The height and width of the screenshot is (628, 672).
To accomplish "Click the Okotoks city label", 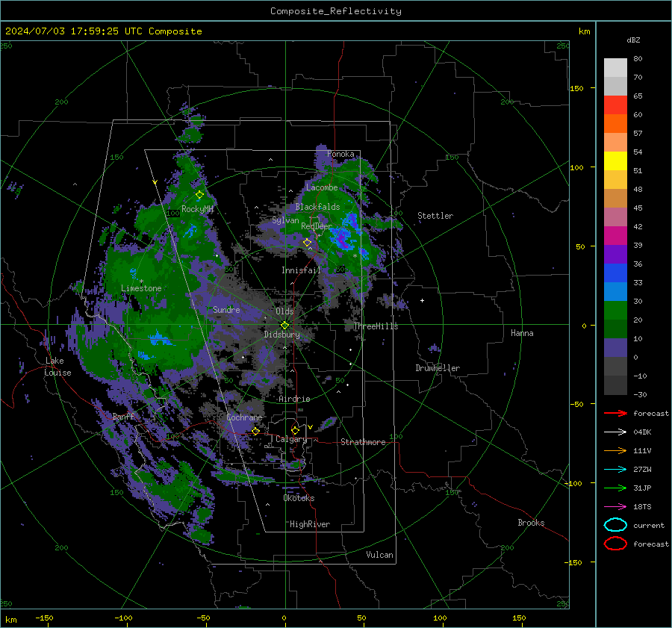I will (299, 498).
